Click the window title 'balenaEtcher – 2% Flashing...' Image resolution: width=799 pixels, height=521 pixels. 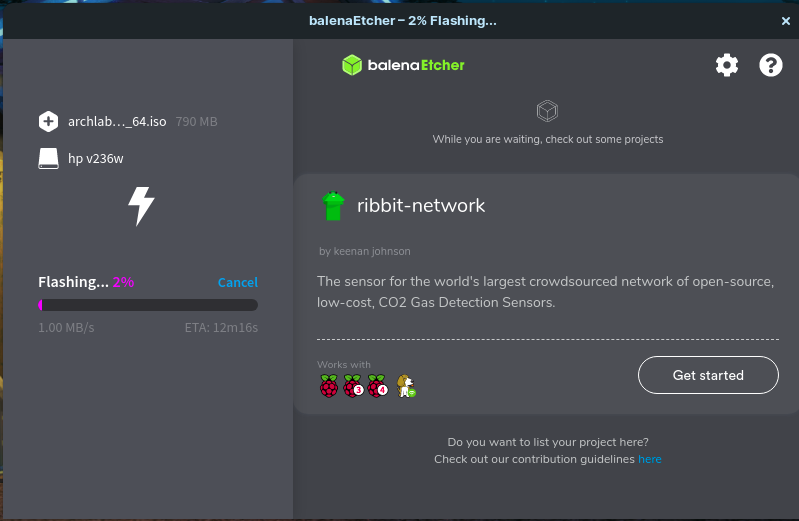pos(403,21)
